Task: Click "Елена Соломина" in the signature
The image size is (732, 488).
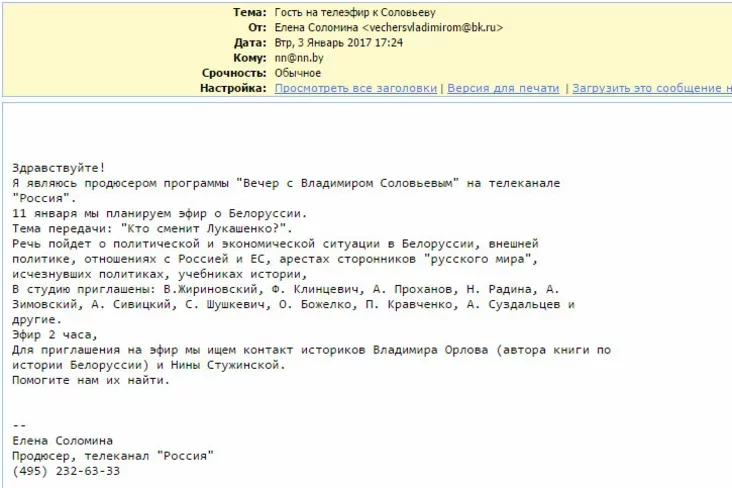Action: (x=62, y=441)
